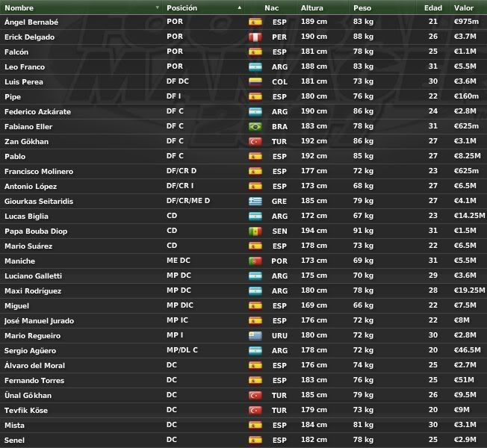Select player Luis Perea
This screenshot has height=448, width=487.
24,81
